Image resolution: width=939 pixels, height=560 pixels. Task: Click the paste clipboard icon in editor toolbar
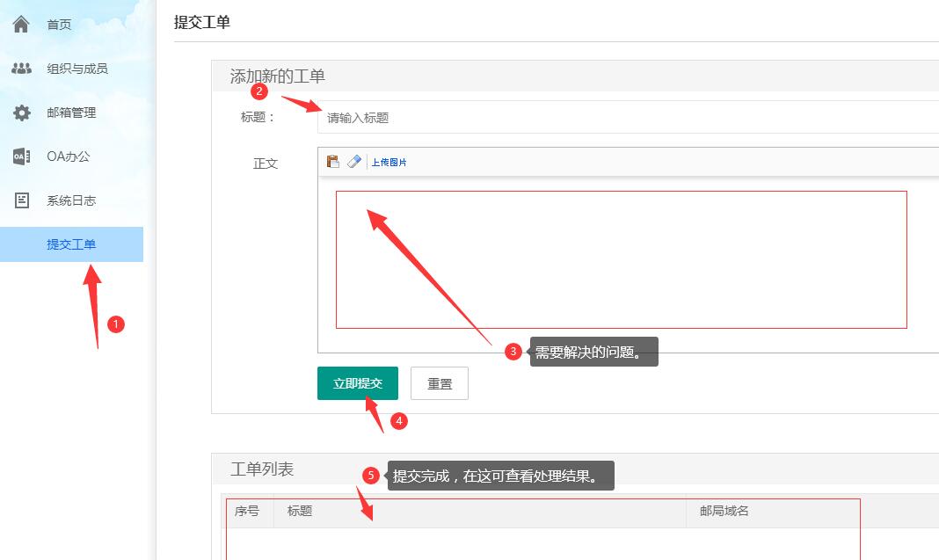tap(332, 162)
